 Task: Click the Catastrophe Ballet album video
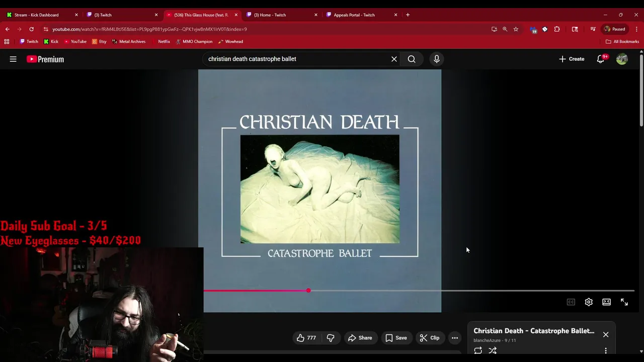320,191
